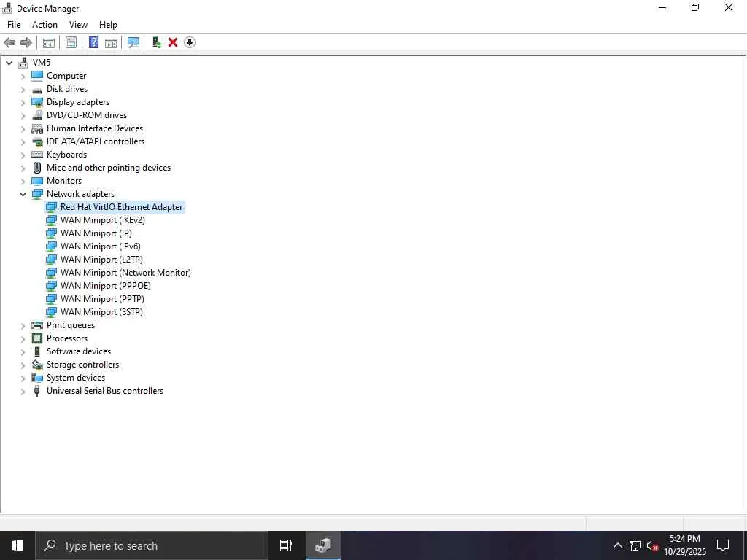Viewport: 747px width, 560px height.
Task: Click the taskbar search box
Action: tap(152, 545)
